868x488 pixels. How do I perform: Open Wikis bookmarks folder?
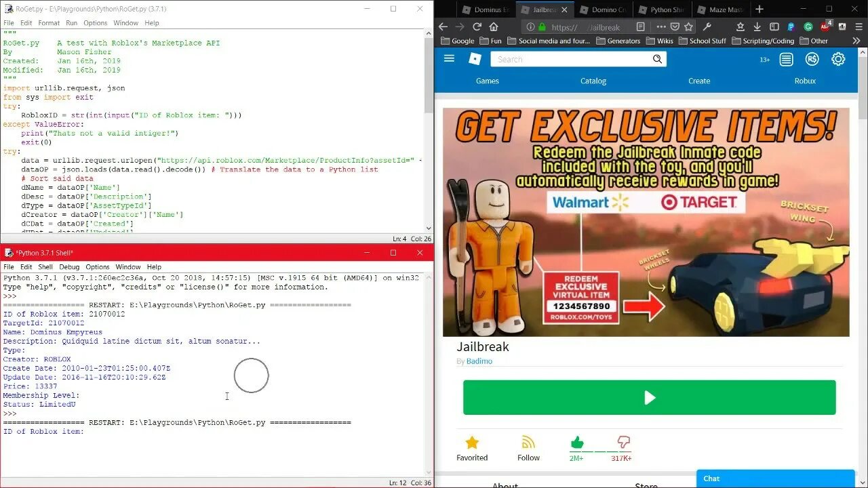(x=659, y=41)
